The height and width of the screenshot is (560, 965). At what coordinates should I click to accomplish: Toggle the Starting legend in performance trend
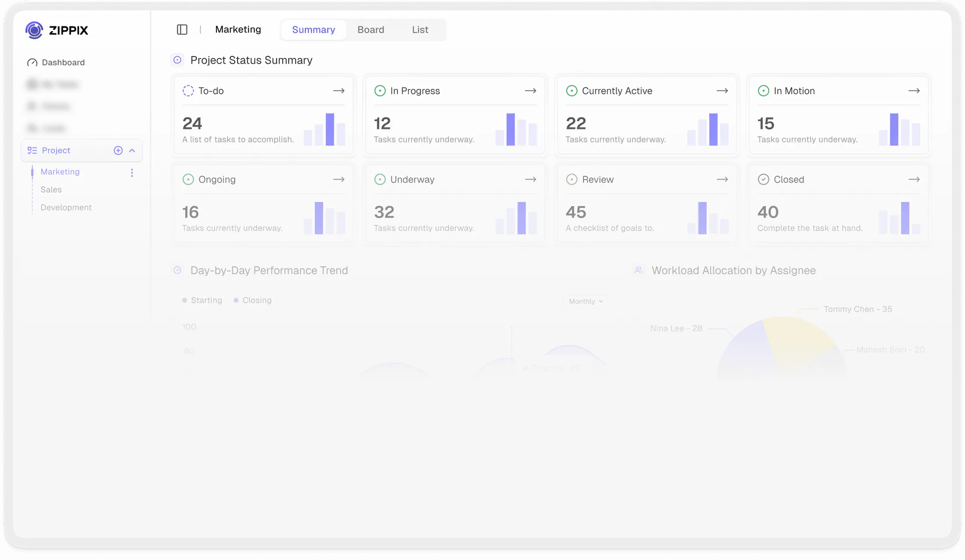(202, 300)
